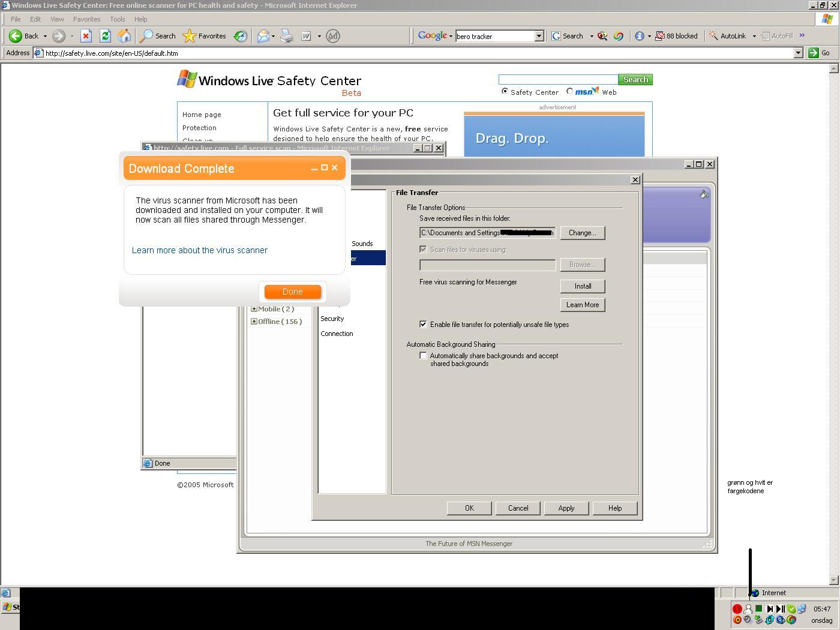Click the MSN Messenger tray icon
The image size is (840, 630).
click(x=748, y=609)
